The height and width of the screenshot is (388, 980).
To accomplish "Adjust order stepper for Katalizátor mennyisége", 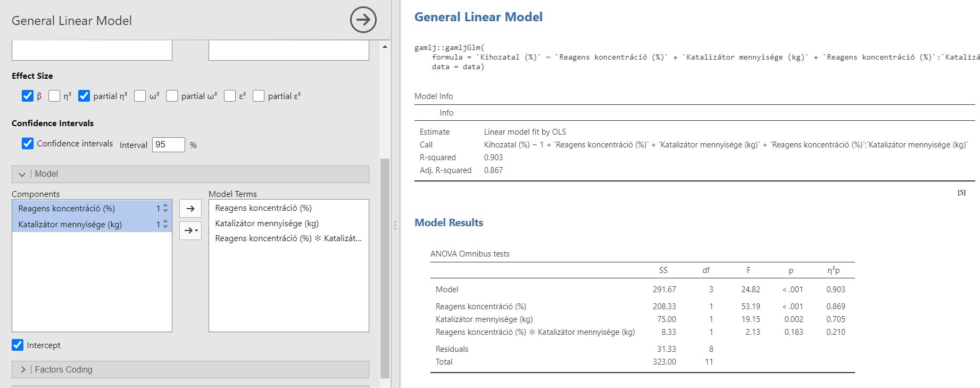I will 165,224.
